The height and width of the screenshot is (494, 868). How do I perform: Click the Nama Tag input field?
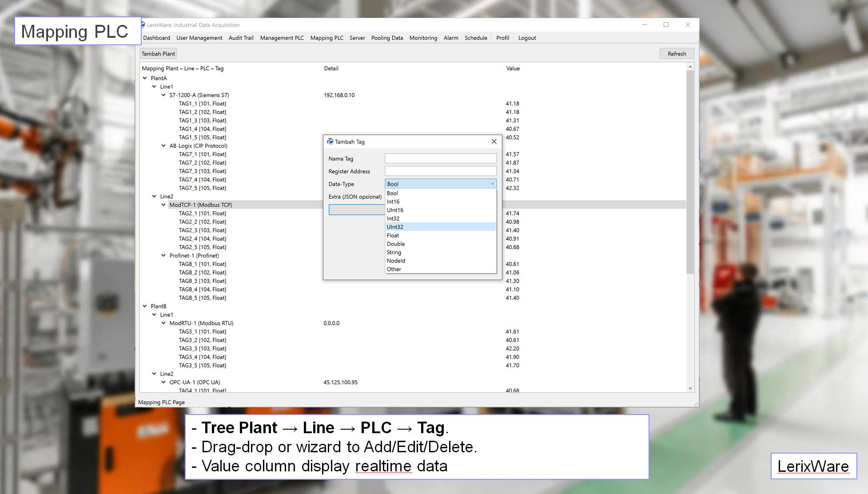click(x=440, y=158)
